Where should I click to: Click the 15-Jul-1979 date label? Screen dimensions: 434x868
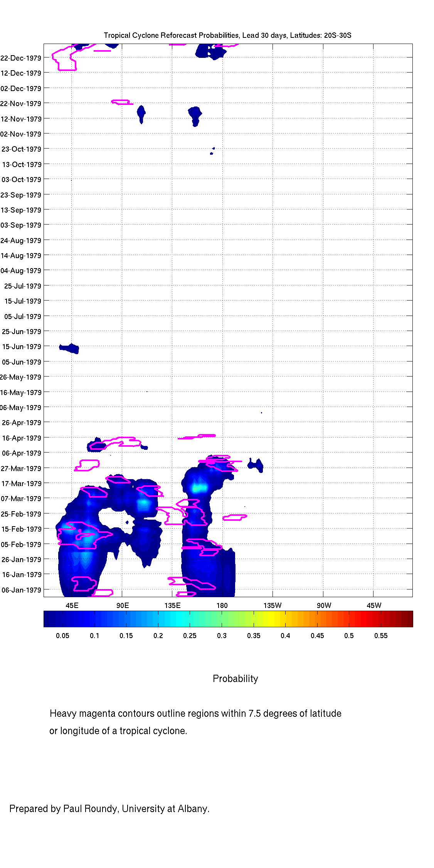tap(22, 301)
